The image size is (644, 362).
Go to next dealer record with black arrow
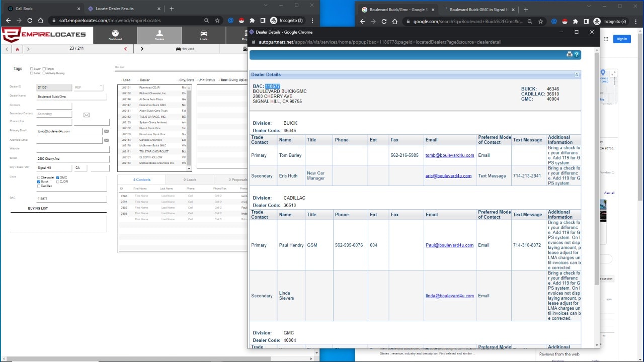point(142,49)
